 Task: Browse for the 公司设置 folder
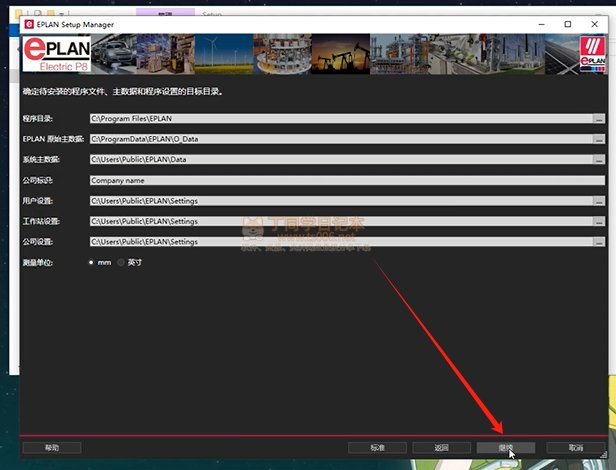[x=599, y=241]
